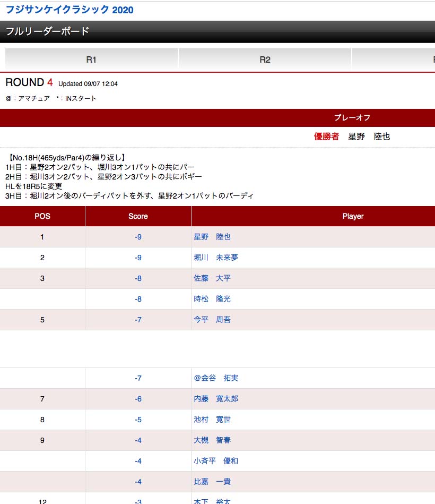The height and width of the screenshot is (504, 435).
Task: Click the プレーオフ playoff header bar
Action: pos(352,118)
